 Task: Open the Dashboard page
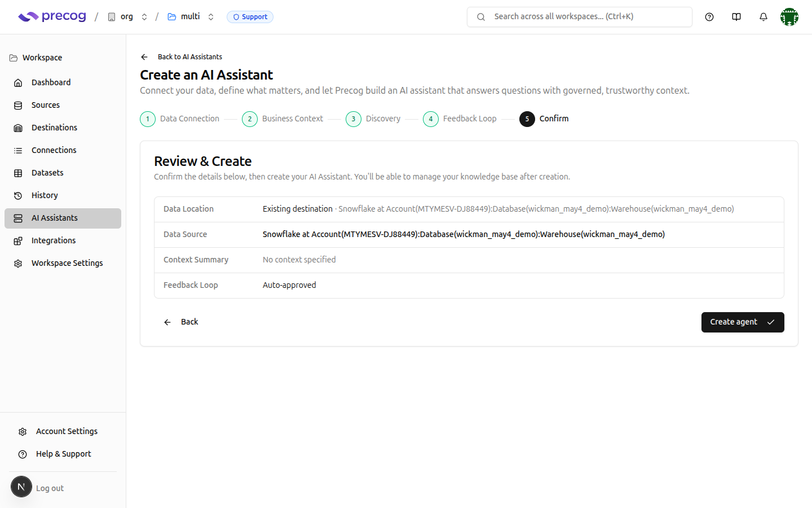coord(63,82)
